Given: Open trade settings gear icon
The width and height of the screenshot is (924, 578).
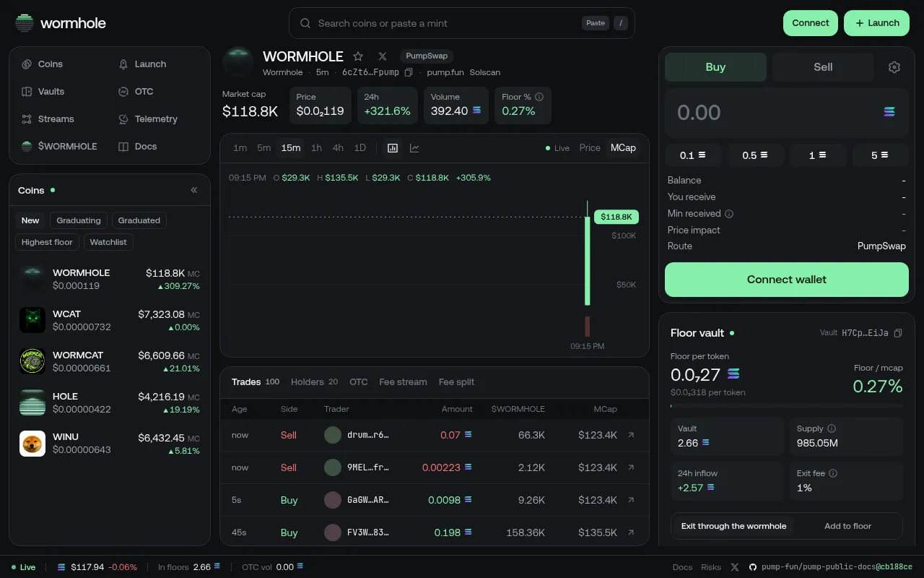Looking at the screenshot, I should [x=894, y=67].
